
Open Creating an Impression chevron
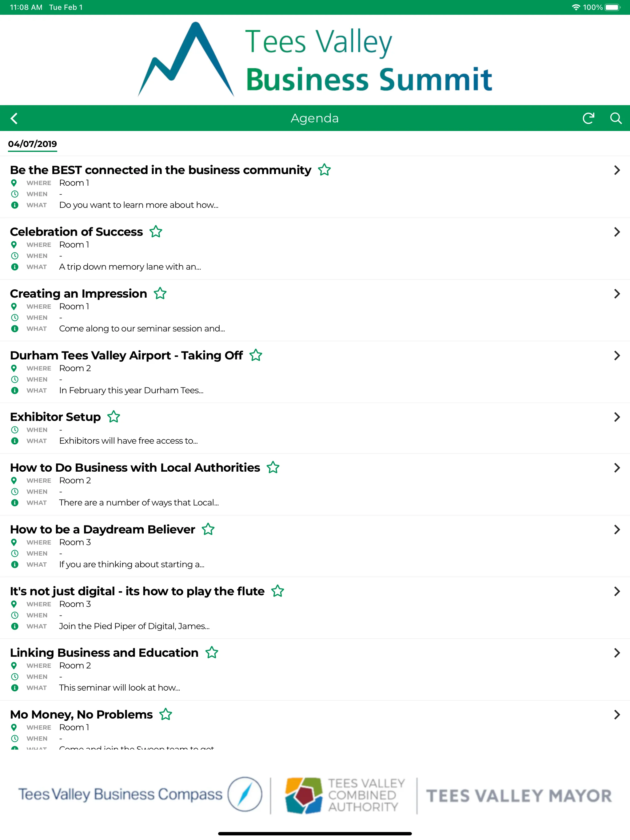pos(617,294)
